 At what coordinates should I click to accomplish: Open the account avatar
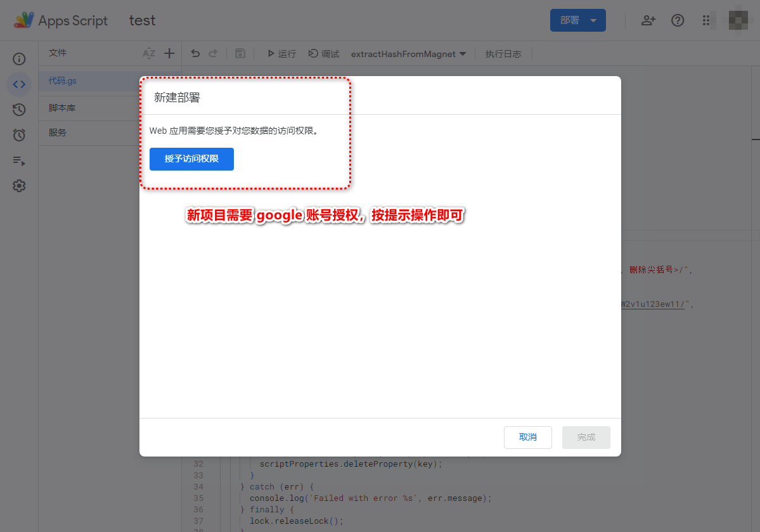738,20
